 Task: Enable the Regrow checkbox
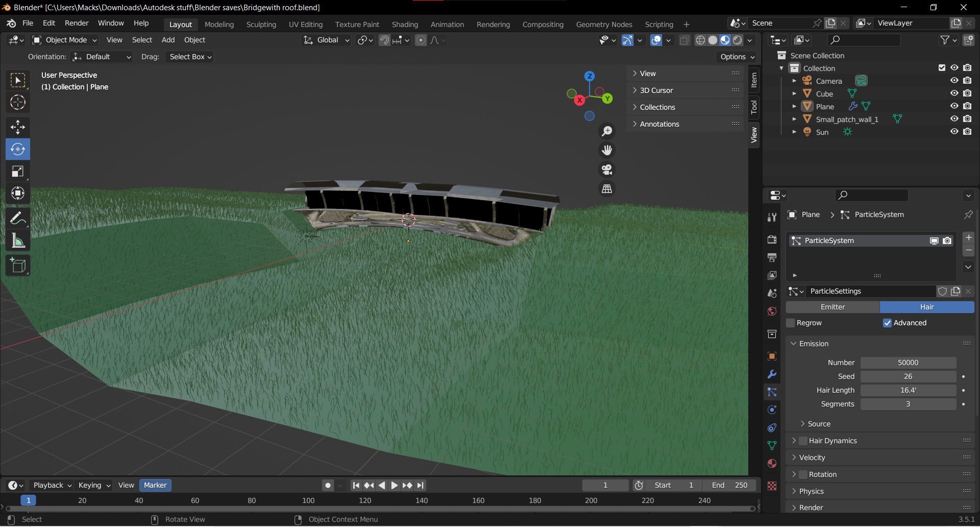791,323
